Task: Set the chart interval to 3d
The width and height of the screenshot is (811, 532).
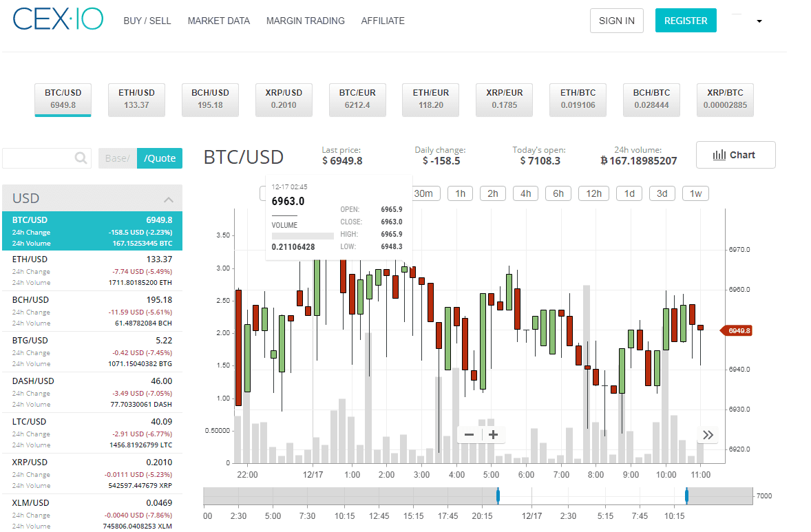Action: point(662,193)
